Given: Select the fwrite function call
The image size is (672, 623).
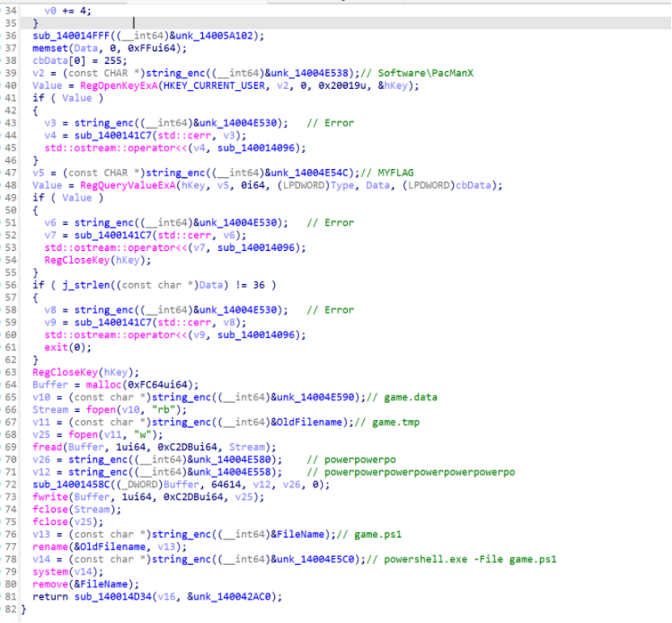Looking at the screenshot, I should tap(50, 497).
